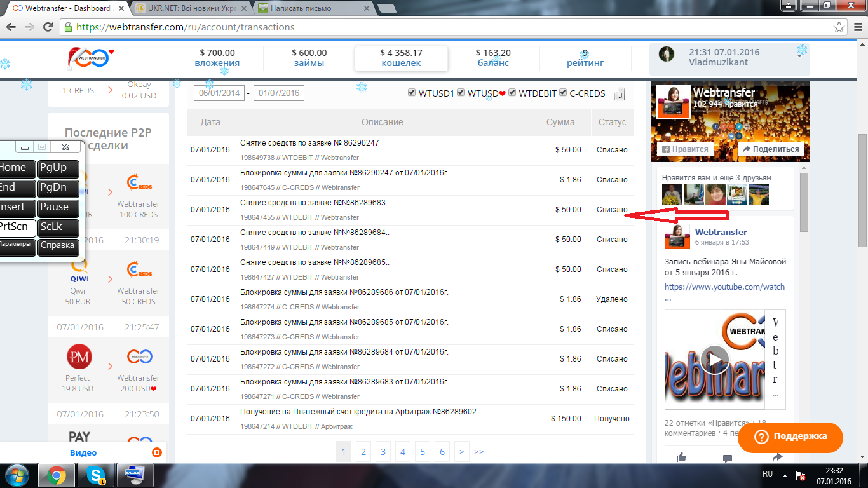Click the Webtransfer post author avatar

click(x=677, y=236)
